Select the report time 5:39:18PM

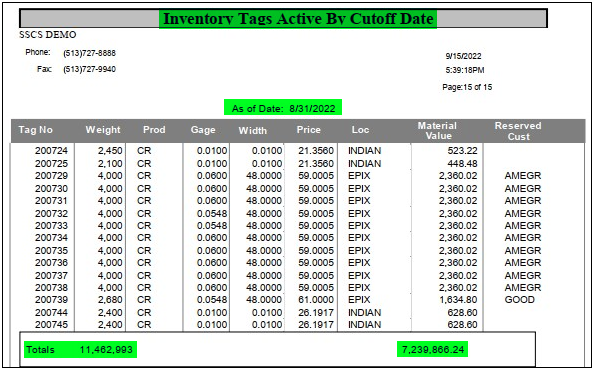[465, 70]
